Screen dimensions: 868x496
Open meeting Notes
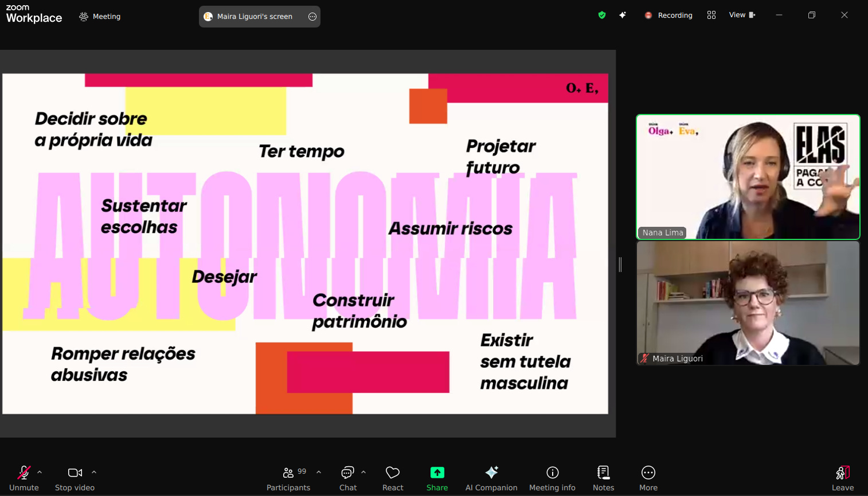tap(603, 478)
